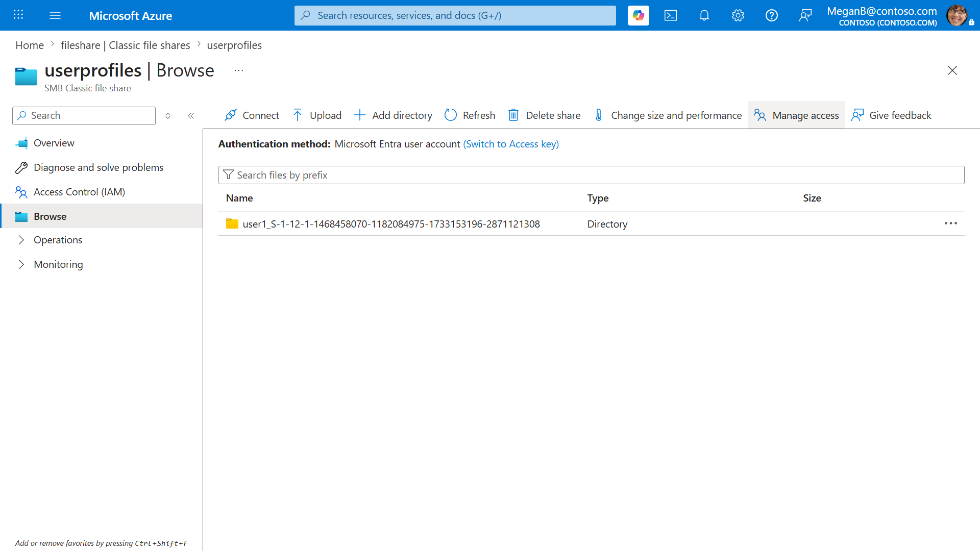Click the MeganB account avatar
Screen dimensions: 980x551
coord(957,15)
